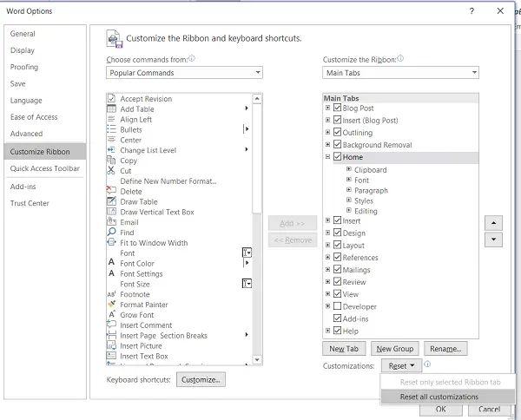Viewport: 521px width, 420px height.
Task: Select the Insert Comment icon
Action: [111, 325]
